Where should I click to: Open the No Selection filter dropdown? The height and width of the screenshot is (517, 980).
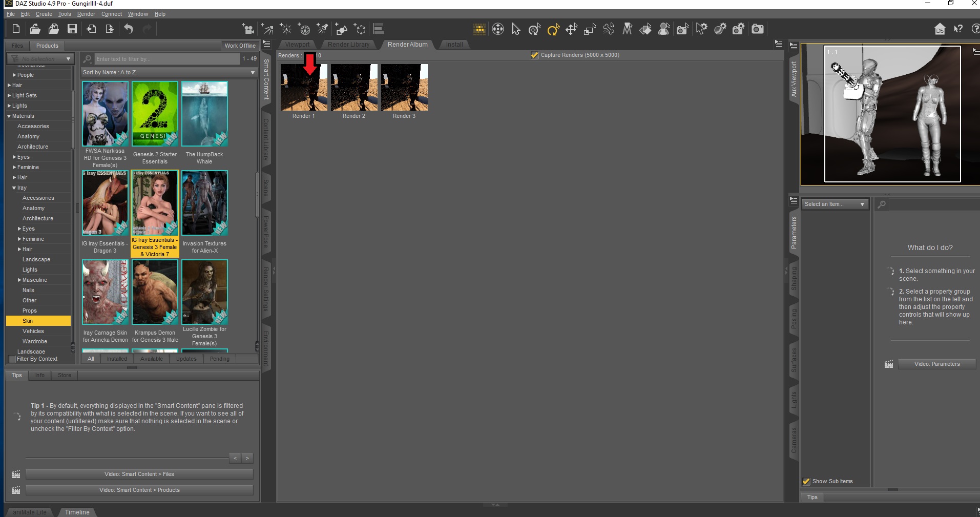pyautogui.click(x=41, y=59)
